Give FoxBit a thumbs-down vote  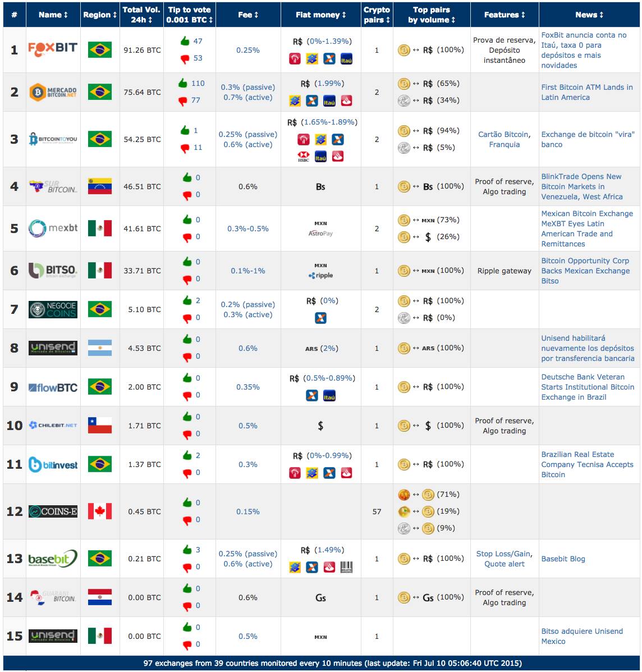tap(185, 59)
